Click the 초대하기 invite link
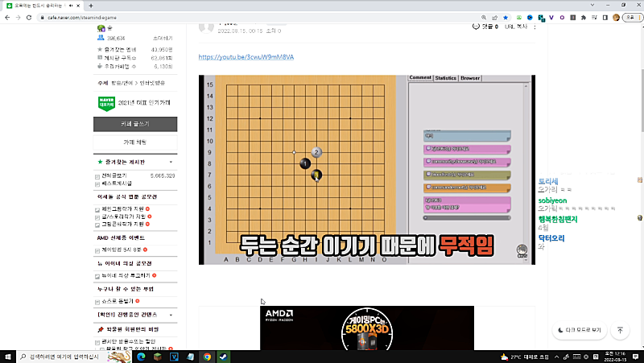The width and height of the screenshot is (644, 363). tap(163, 38)
